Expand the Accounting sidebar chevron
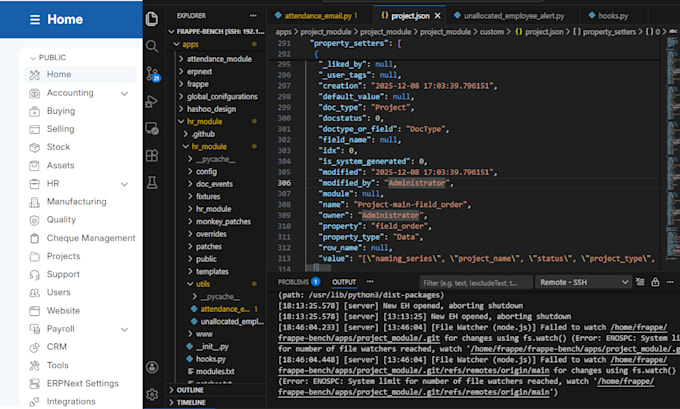The width and height of the screenshot is (680, 409). pyautogui.click(x=124, y=93)
